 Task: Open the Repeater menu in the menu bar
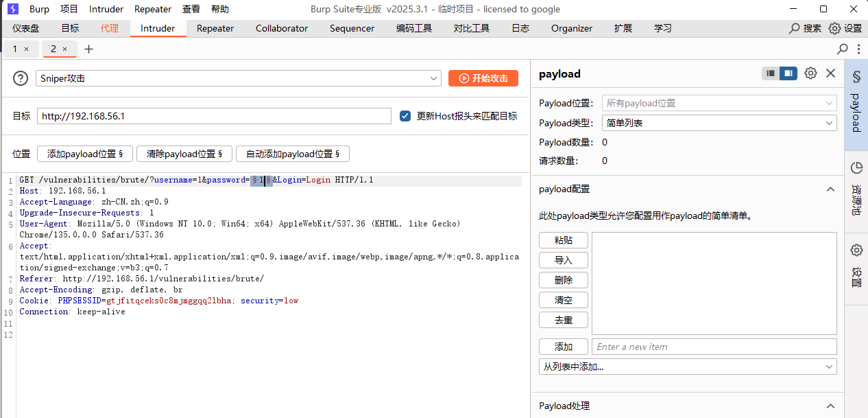(x=153, y=9)
